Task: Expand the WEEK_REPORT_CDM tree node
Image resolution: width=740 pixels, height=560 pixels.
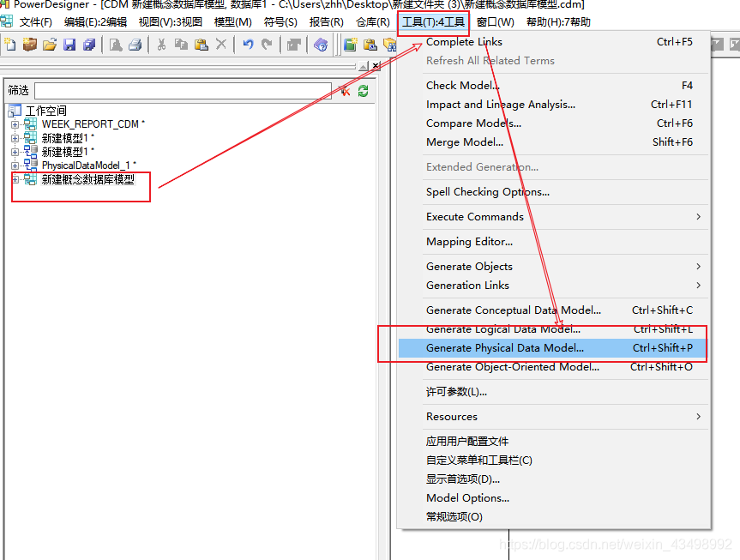Action: [x=15, y=124]
